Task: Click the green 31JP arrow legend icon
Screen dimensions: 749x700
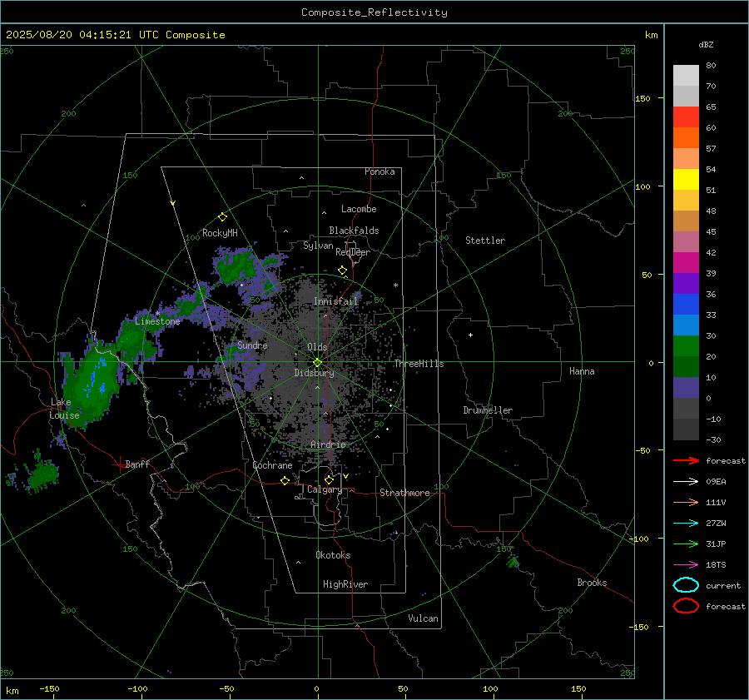Action: tap(686, 544)
